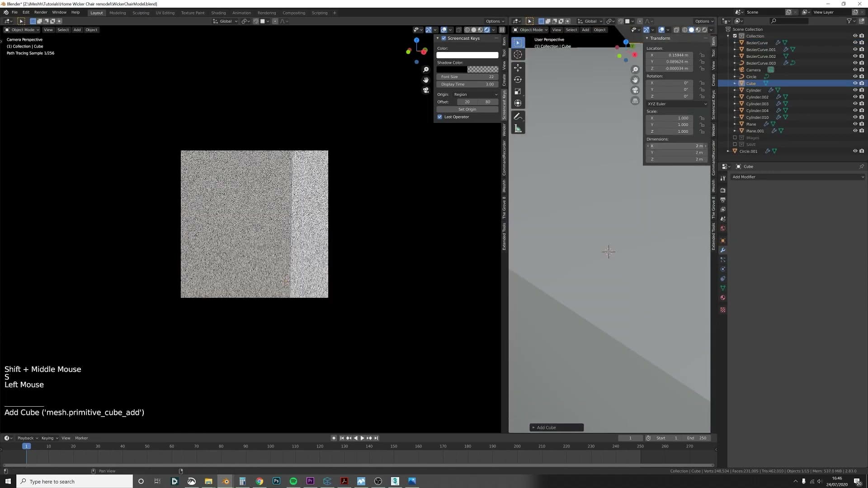Screen dimensions: 868x488
Task: Jump to the end frame button
Action: coord(376,438)
